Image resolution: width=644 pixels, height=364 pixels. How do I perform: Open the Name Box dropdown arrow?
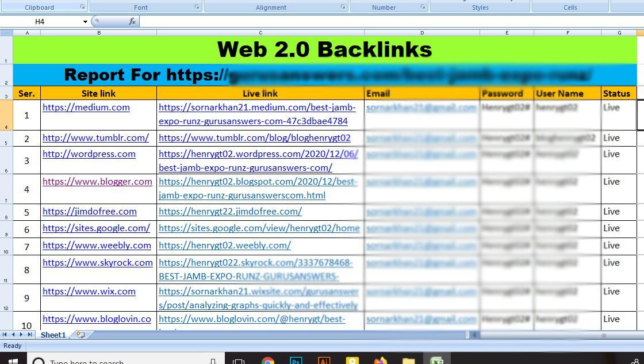point(84,21)
